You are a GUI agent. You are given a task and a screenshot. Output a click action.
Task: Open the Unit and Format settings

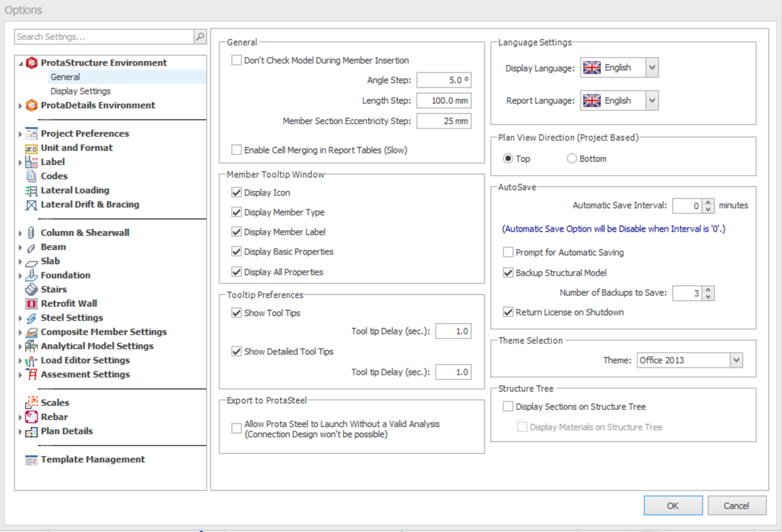click(x=76, y=148)
